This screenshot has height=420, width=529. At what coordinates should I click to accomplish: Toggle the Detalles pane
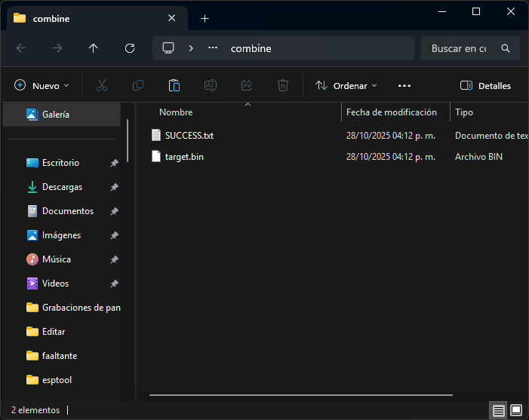[x=485, y=86]
